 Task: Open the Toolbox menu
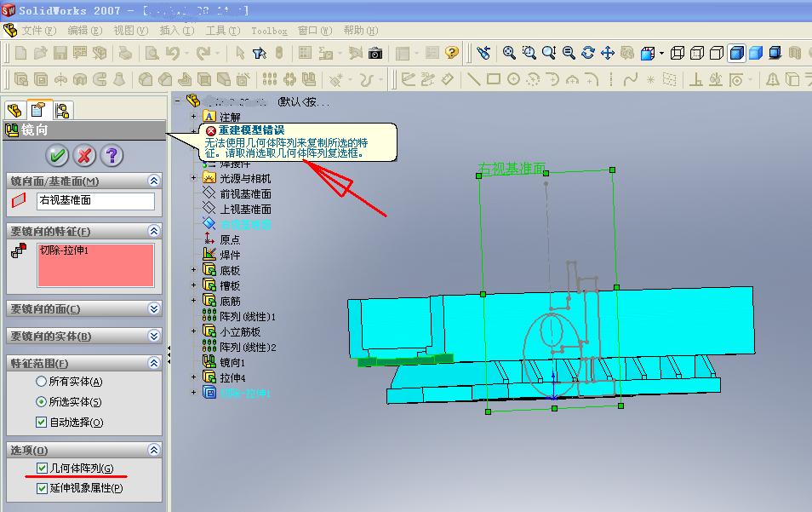point(269,31)
